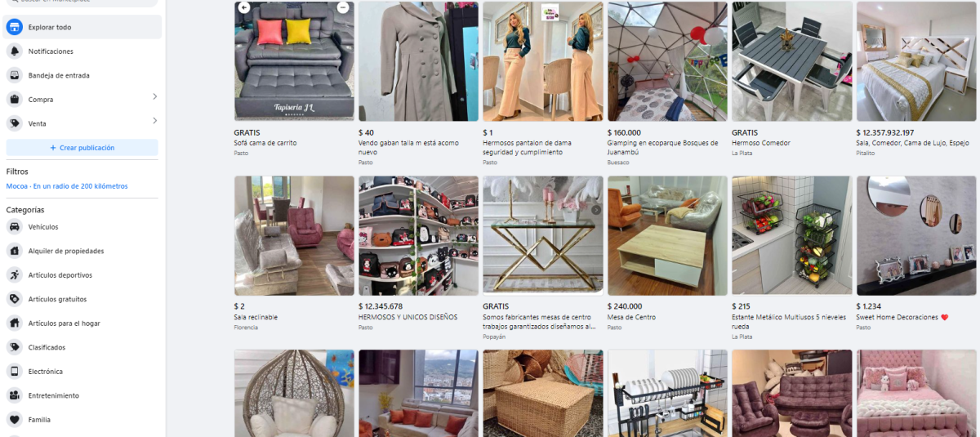This screenshot has height=437, width=980.
Task: Open Bandeja de entrada inbox icon
Action: [x=14, y=75]
